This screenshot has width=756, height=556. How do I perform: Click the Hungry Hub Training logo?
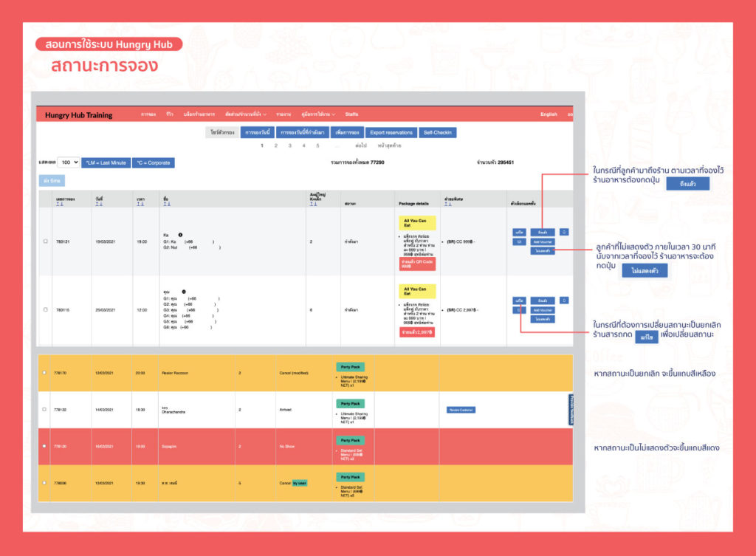(78, 115)
